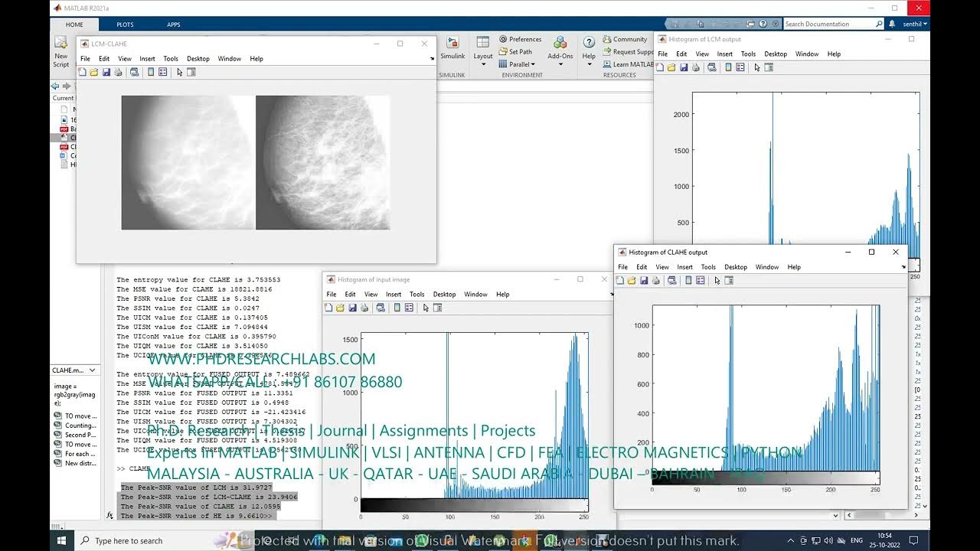Image resolution: width=980 pixels, height=551 pixels.
Task: Go back in folder navigation
Action: [56, 86]
